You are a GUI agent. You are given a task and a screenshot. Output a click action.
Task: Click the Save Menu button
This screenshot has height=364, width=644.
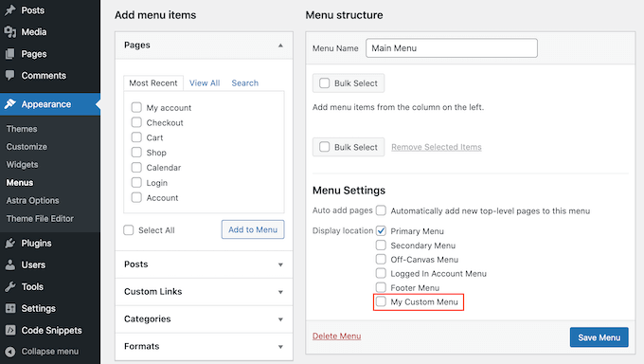click(x=599, y=337)
